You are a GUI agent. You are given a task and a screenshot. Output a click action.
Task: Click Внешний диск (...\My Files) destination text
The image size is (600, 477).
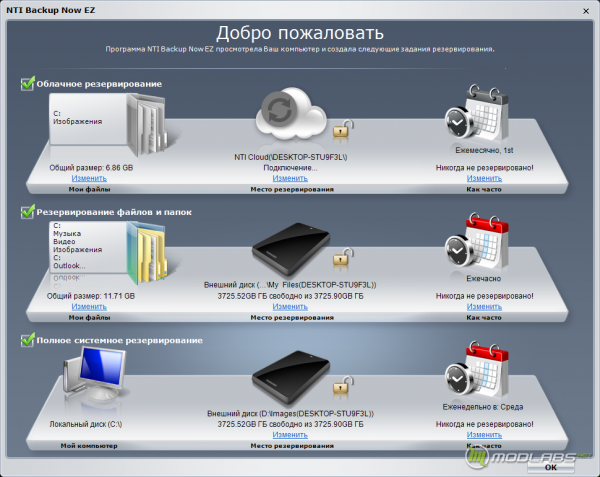pos(290,285)
